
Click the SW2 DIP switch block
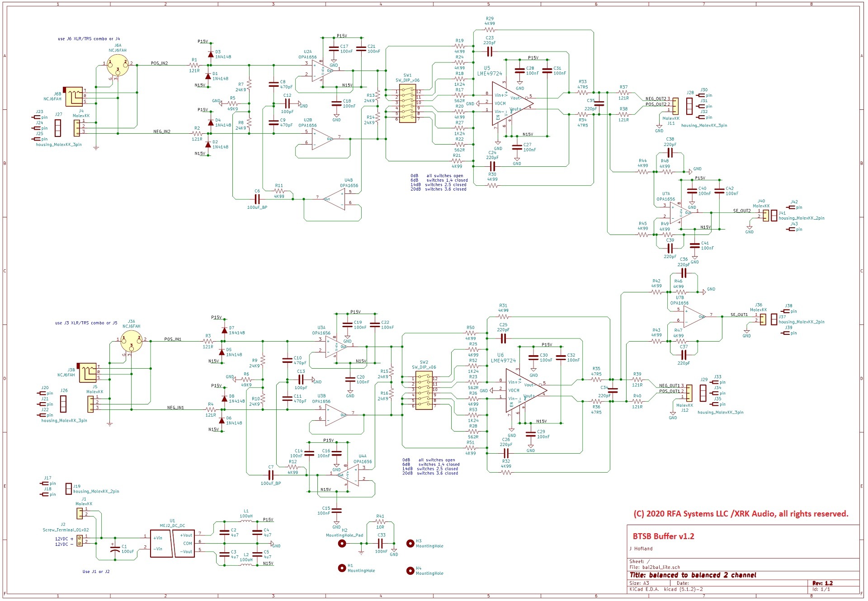424,391
